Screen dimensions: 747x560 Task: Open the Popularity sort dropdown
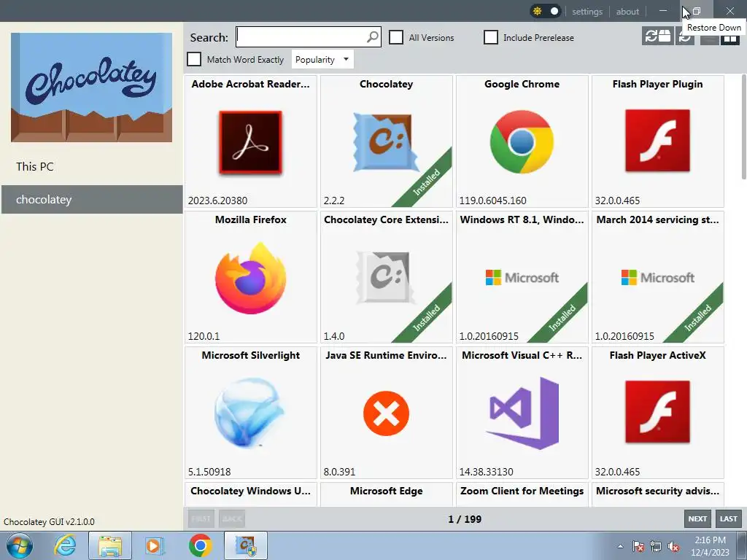322,60
